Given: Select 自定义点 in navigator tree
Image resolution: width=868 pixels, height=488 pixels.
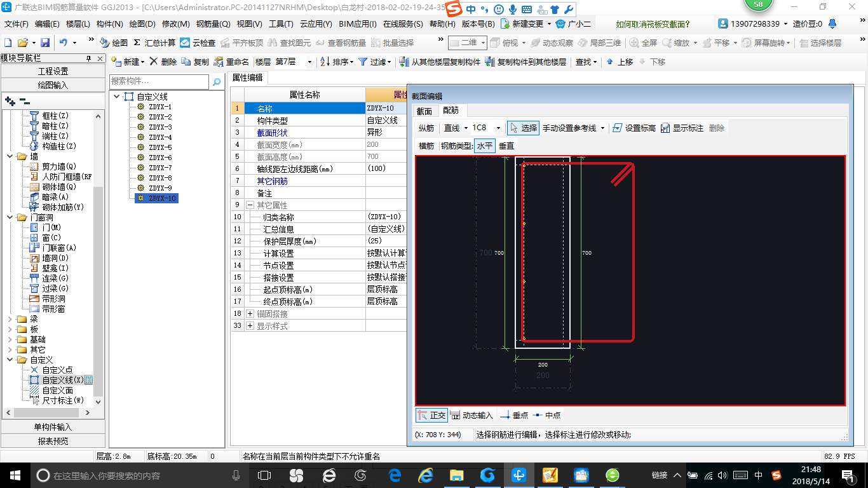Looking at the screenshot, I should 57,370.
